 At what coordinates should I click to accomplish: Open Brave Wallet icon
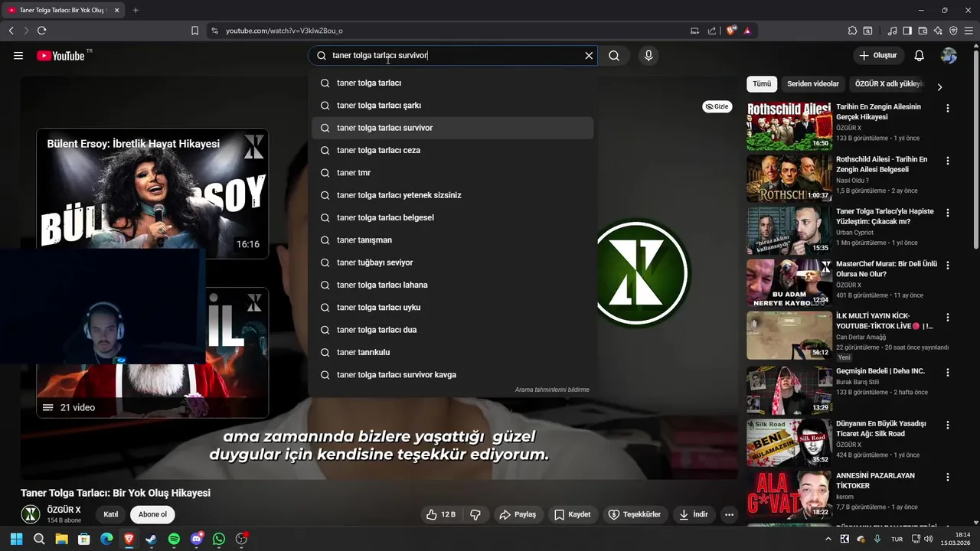923,31
